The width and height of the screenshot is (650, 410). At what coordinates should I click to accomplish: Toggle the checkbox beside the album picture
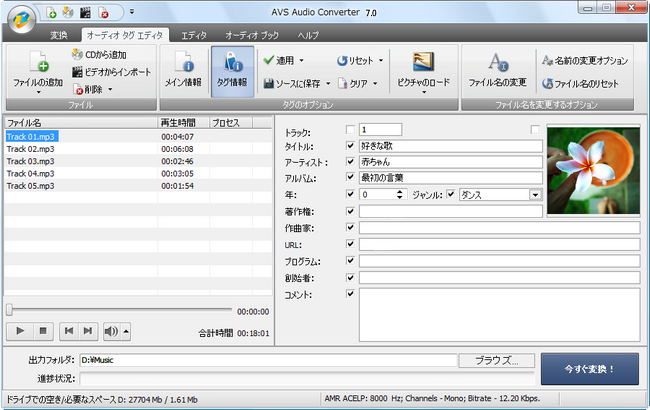tap(535, 130)
